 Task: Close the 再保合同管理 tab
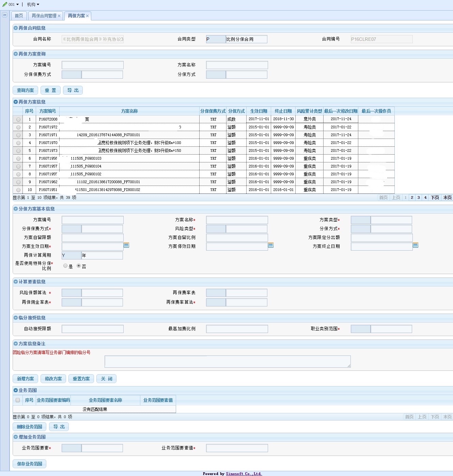tap(59, 16)
